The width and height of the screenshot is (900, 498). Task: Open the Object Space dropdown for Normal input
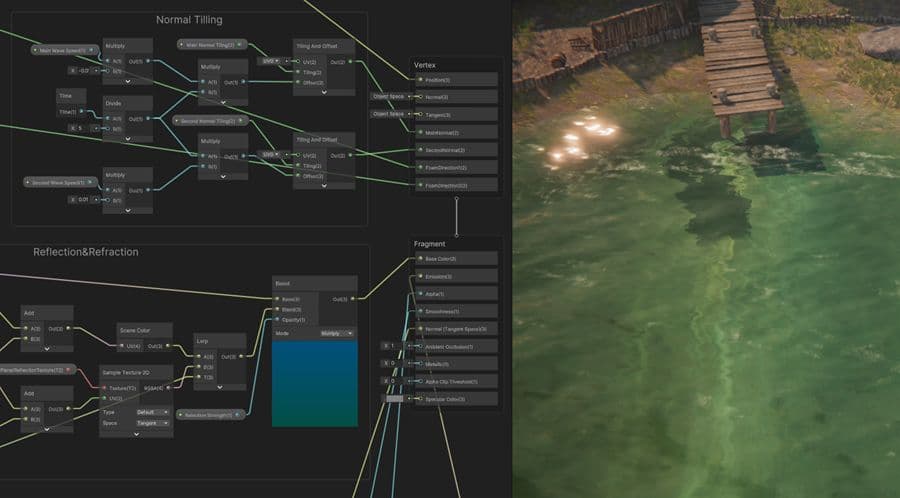click(386, 97)
